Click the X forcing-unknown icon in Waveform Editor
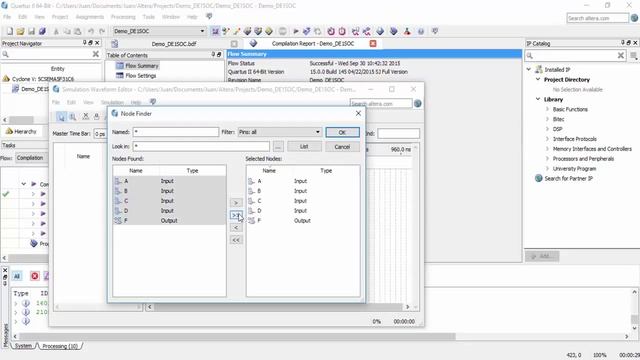 tap(86, 117)
